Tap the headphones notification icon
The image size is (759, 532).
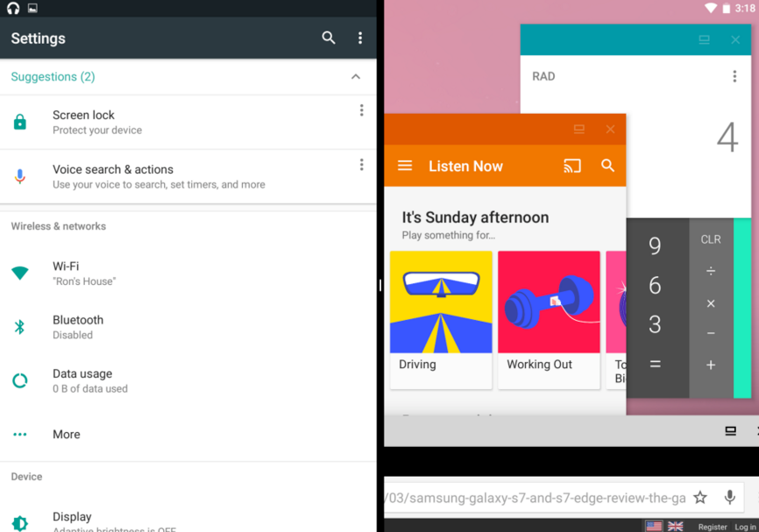click(x=13, y=8)
